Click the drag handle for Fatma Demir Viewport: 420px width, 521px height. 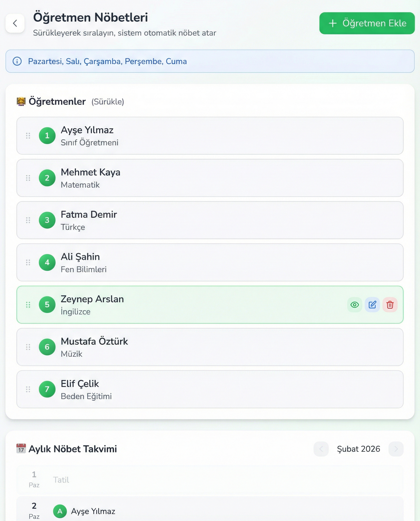click(28, 220)
